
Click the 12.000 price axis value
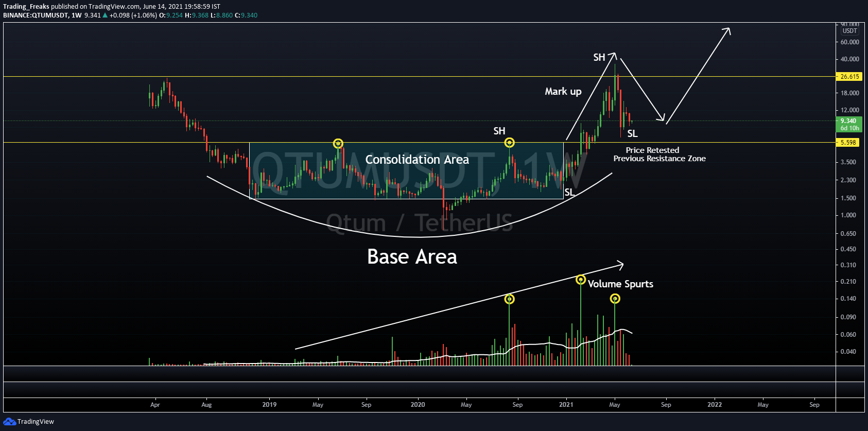[850, 110]
